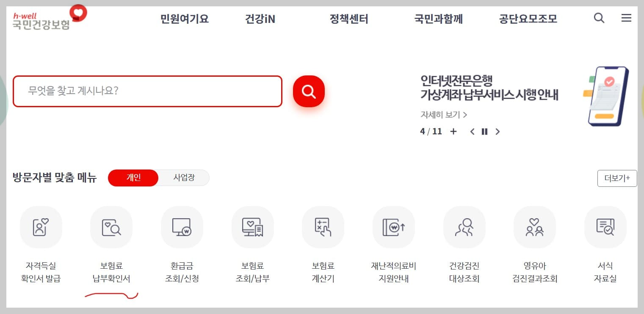Open 건강검진 대상조회 people icon
Image resolution: width=644 pixels, height=314 pixels.
pyautogui.click(x=464, y=227)
